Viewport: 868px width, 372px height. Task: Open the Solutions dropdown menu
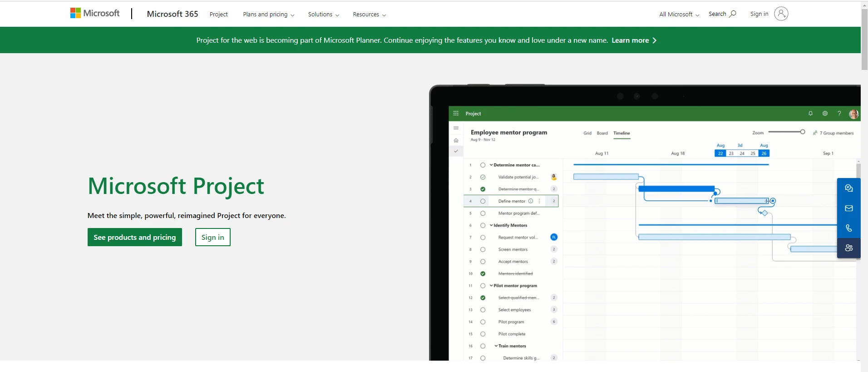(323, 15)
